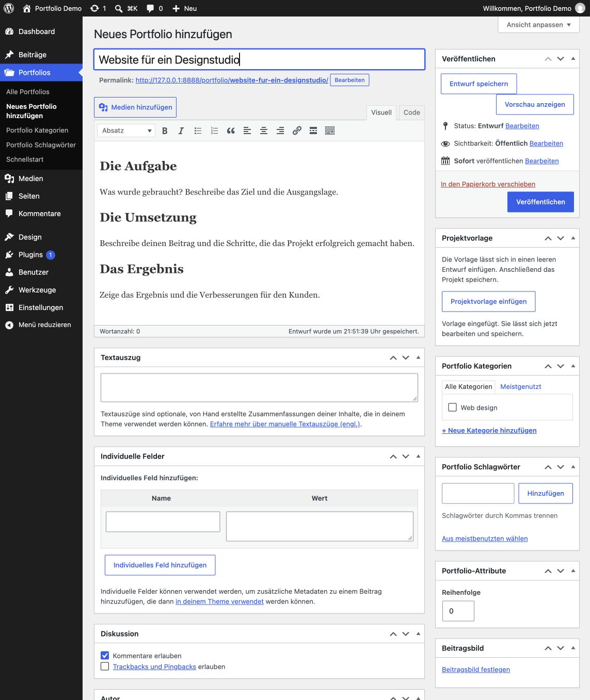Enable the Trackbacks und Pingbacks checkbox
Image resolution: width=590 pixels, height=700 pixels.
tap(105, 666)
